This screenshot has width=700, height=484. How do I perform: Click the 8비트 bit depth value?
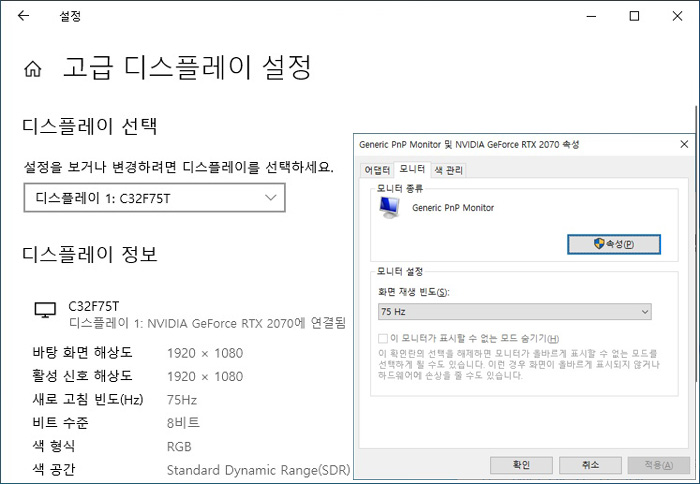click(183, 423)
